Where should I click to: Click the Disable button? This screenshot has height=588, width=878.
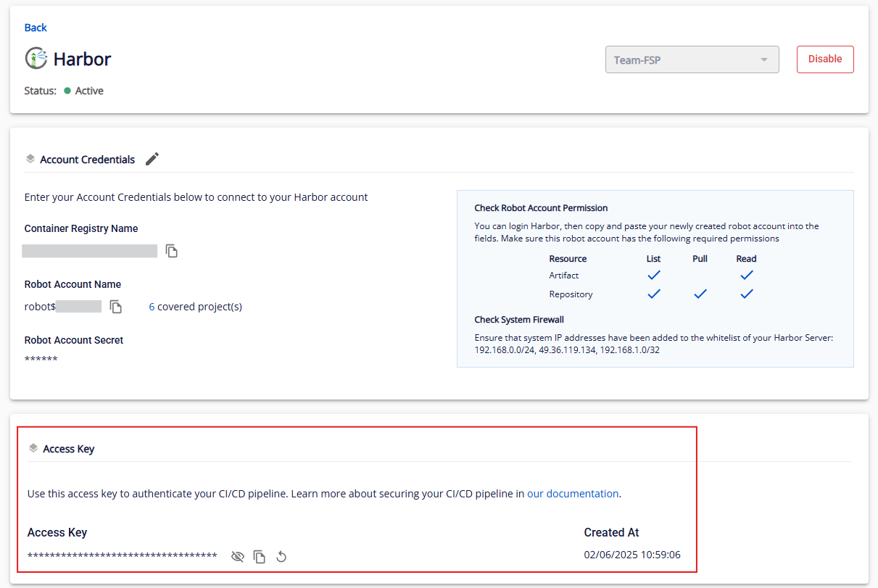[x=825, y=59]
